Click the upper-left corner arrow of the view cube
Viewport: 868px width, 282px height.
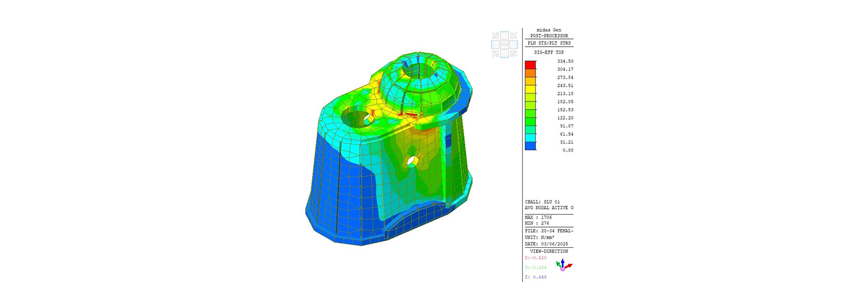tap(495, 35)
